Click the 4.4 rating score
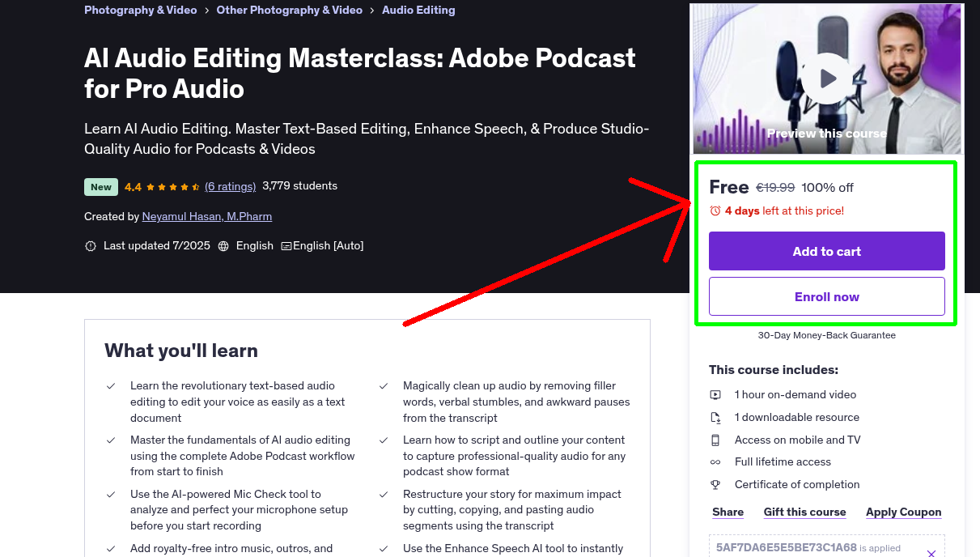Screen dimensions: 980x557 pos(133,187)
